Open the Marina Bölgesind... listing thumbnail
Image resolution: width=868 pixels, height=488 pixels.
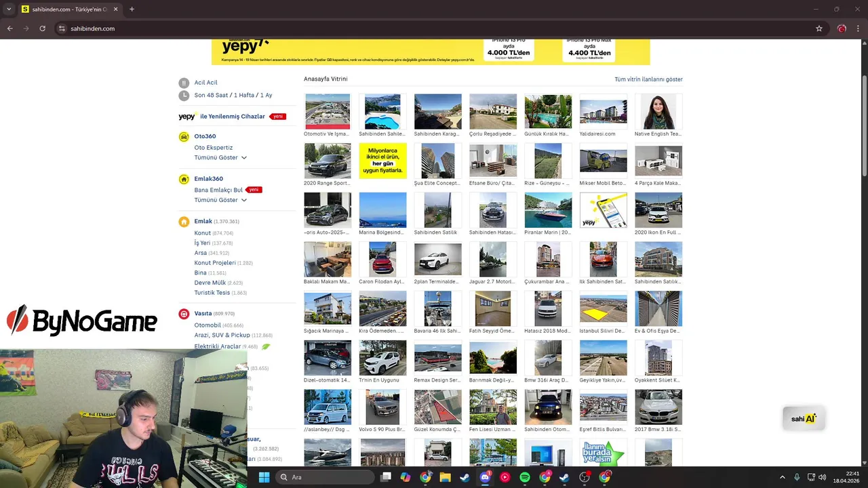point(382,210)
